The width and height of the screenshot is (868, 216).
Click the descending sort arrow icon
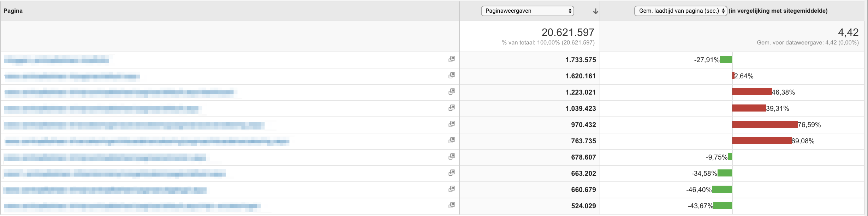tap(595, 11)
